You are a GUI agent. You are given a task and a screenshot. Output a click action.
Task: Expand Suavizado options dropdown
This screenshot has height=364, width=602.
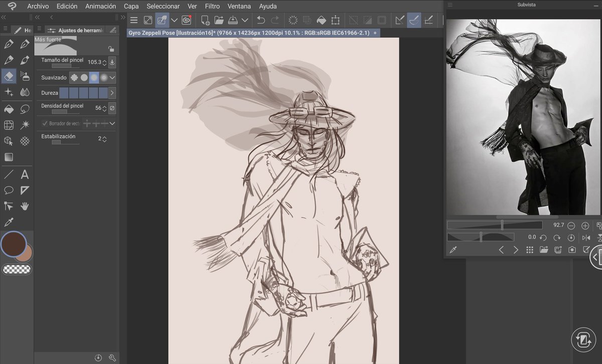(x=112, y=78)
